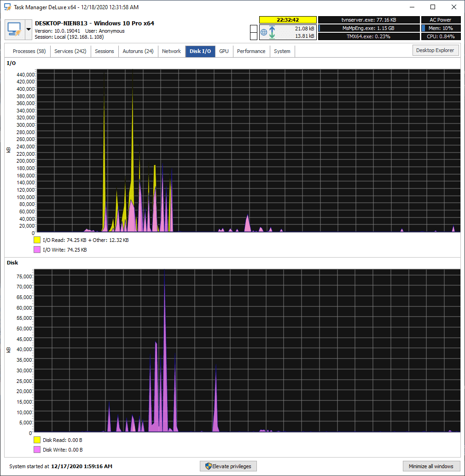Toggle the upper small checkbox near clock
Image resolution: width=465 pixels, height=476 pixels.
(254, 29)
